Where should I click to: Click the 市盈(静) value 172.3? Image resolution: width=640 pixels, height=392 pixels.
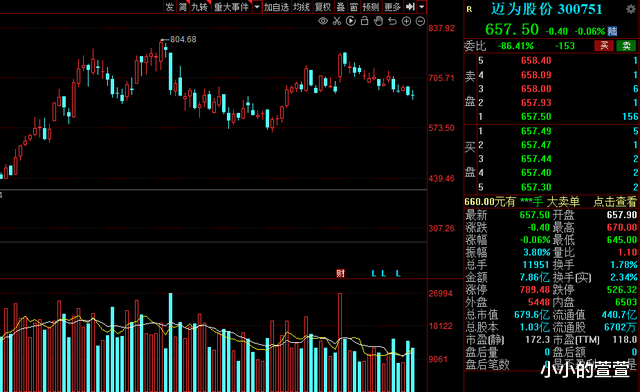click(538, 339)
